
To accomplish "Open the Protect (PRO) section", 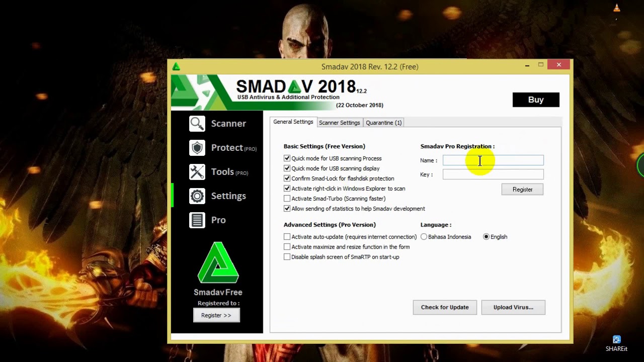I will (x=234, y=148).
